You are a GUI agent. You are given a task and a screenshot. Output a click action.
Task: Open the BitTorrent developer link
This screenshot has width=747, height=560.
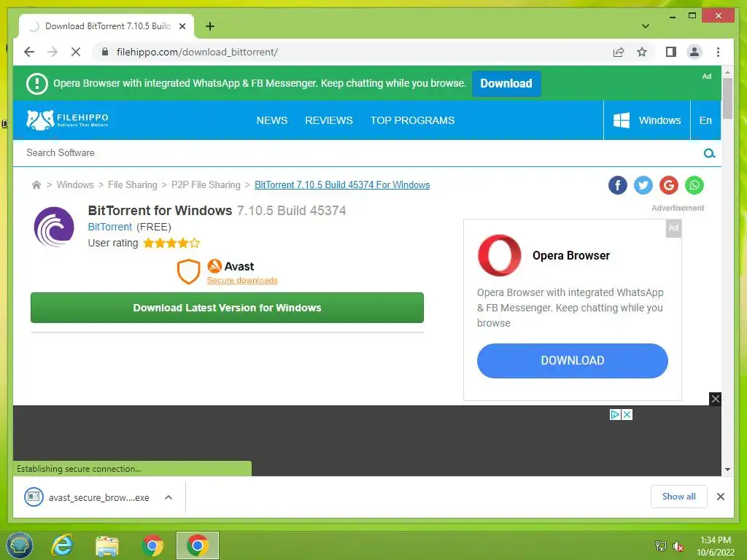click(110, 227)
